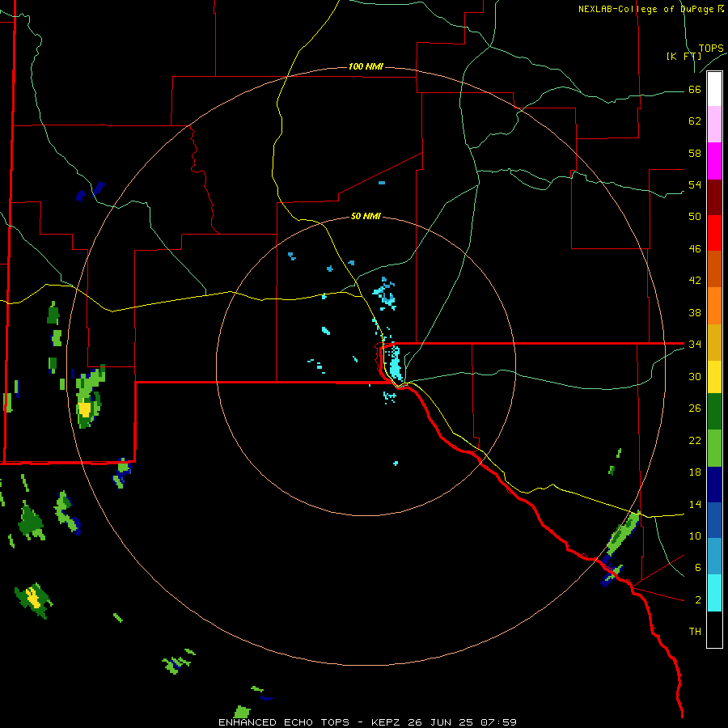
Task: Click legend value '14'
Action: [695, 504]
